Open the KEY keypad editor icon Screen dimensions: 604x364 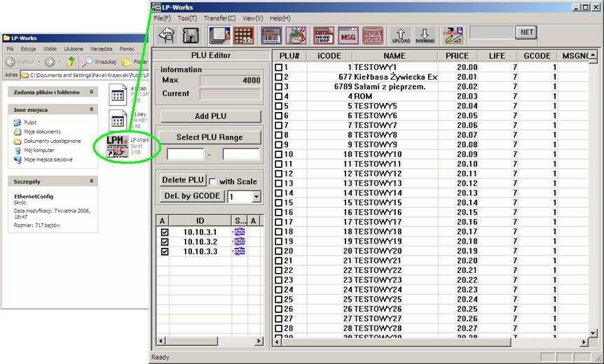244,36
